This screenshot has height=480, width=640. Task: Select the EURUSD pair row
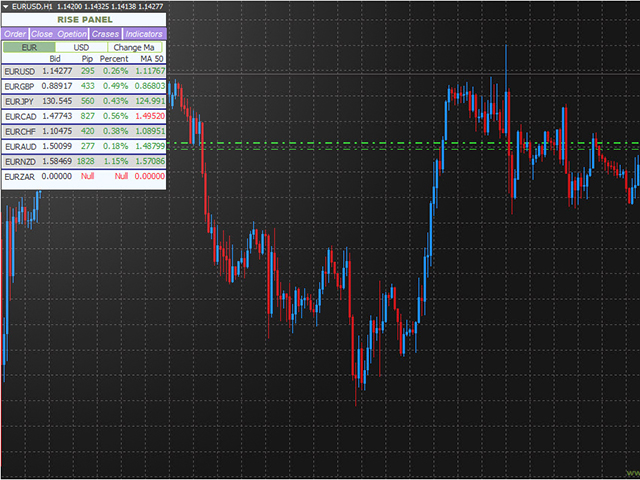(x=20, y=71)
